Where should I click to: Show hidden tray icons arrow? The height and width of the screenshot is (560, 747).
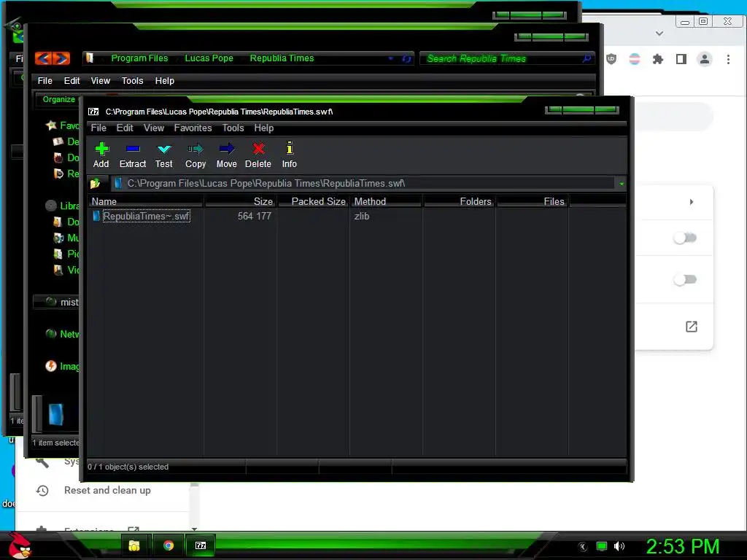point(582,547)
